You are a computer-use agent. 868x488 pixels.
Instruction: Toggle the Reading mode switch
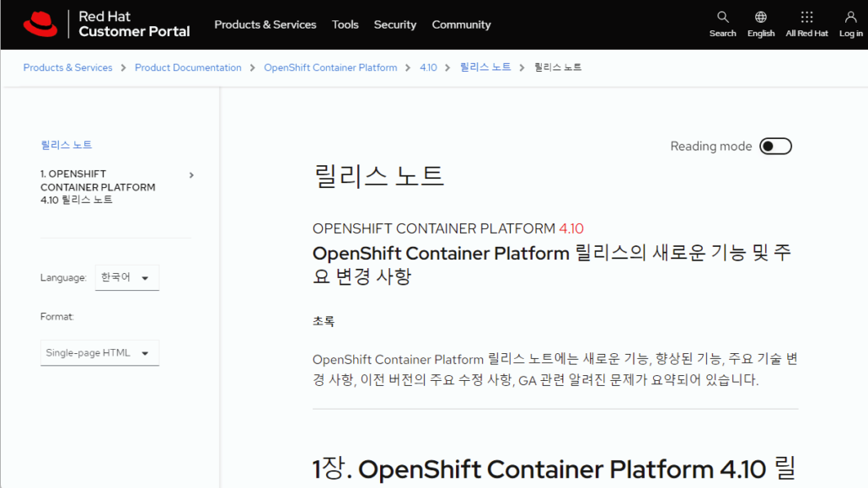pyautogui.click(x=774, y=146)
